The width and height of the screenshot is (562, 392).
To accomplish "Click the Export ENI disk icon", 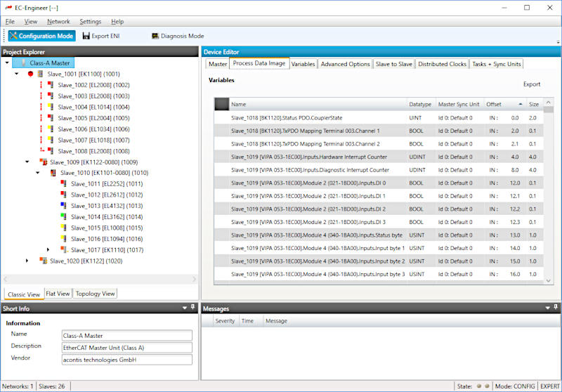I will coord(86,36).
